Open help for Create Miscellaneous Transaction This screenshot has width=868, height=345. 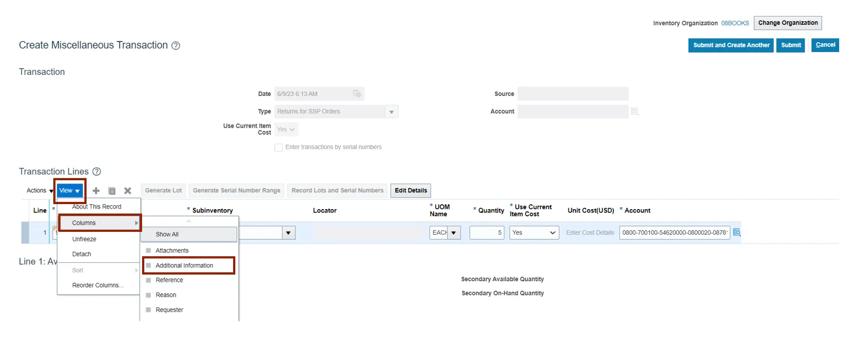(175, 45)
